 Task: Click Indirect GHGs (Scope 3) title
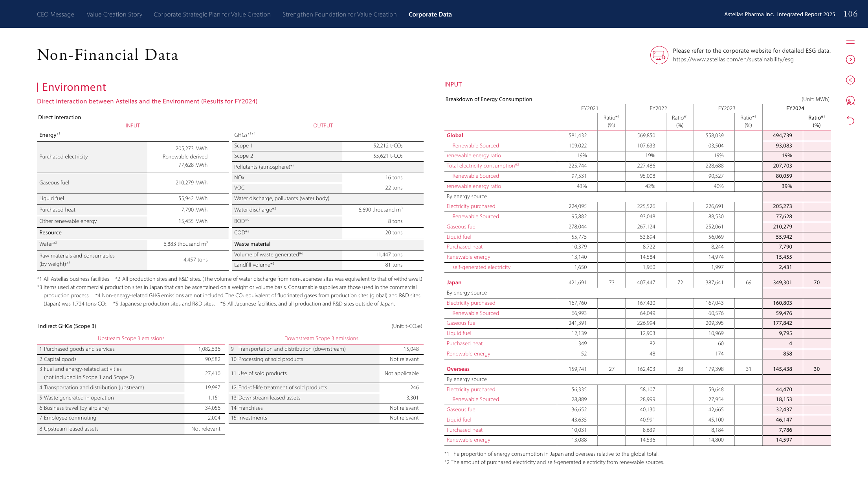pos(67,326)
